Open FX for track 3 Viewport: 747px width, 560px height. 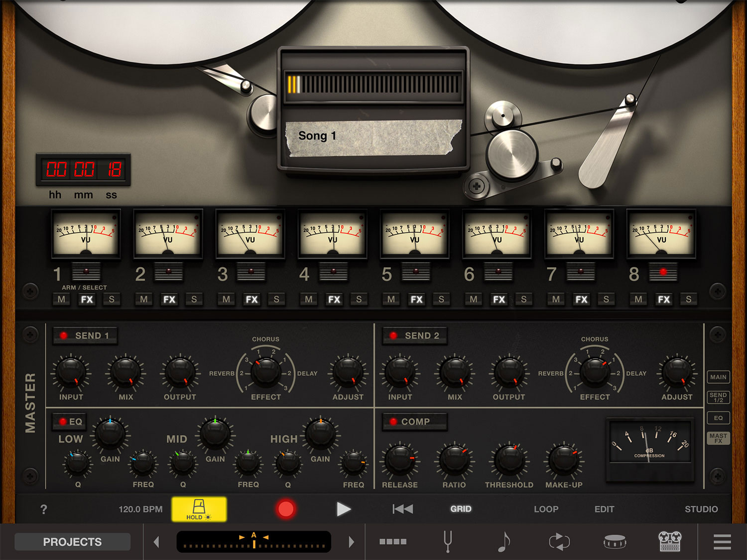pyautogui.click(x=251, y=299)
